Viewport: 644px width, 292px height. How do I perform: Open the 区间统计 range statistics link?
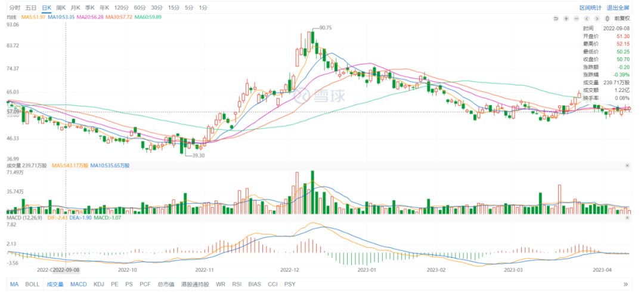click(590, 7)
